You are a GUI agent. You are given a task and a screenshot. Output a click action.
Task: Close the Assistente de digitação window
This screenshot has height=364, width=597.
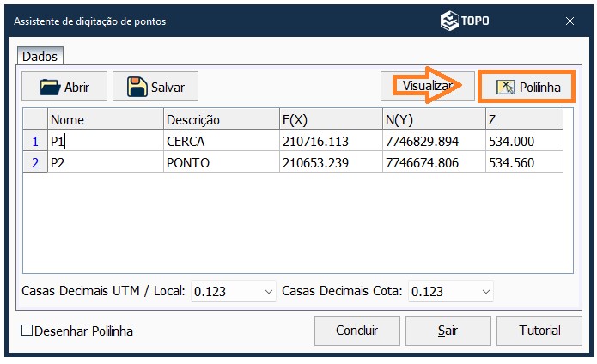570,20
